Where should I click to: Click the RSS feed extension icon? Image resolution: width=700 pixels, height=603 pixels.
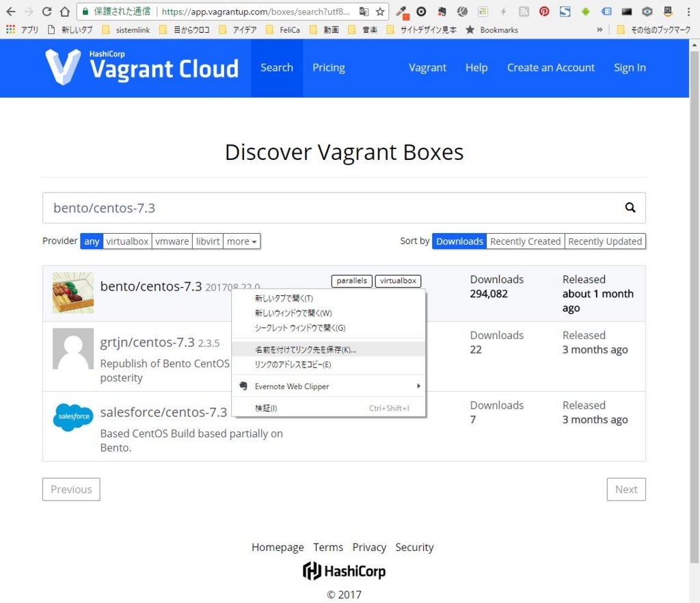click(x=524, y=12)
